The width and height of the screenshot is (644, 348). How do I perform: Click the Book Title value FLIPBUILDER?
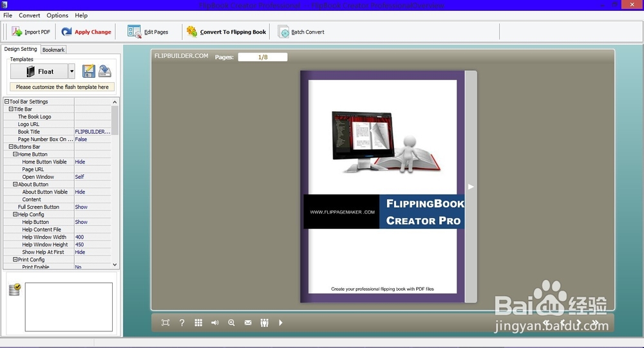tap(92, 132)
